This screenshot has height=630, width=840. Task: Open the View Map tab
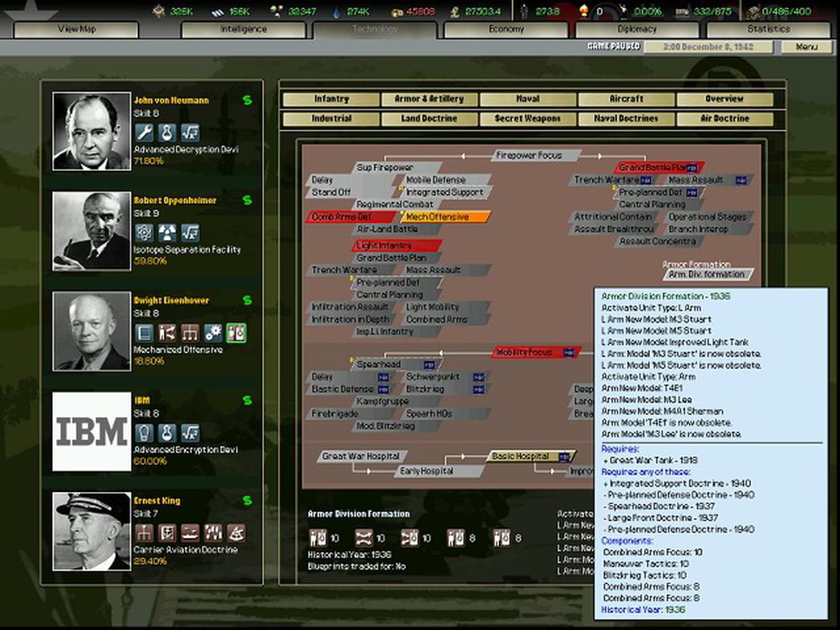tap(76, 29)
